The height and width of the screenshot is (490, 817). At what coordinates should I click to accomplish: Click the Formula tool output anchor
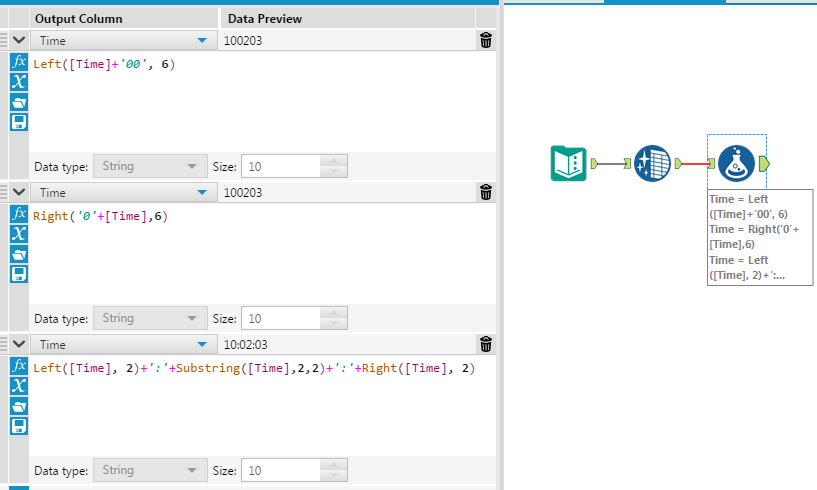[764, 164]
